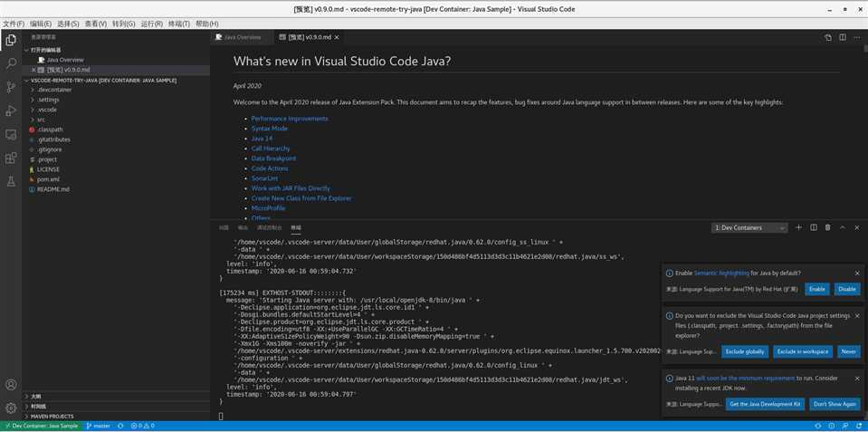Open the Accounts menu icon

[11, 384]
